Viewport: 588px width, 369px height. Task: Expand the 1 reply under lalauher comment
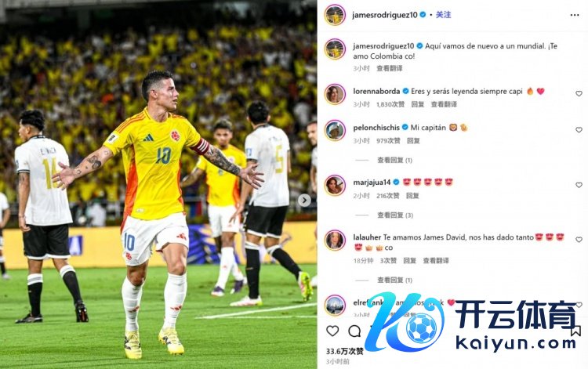point(394,280)
